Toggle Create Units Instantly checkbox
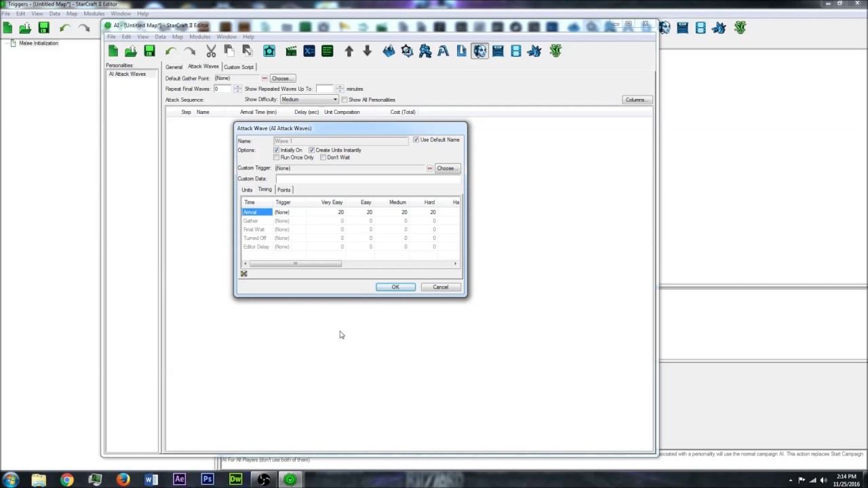 pyautogui.click(x=311, y=150)
